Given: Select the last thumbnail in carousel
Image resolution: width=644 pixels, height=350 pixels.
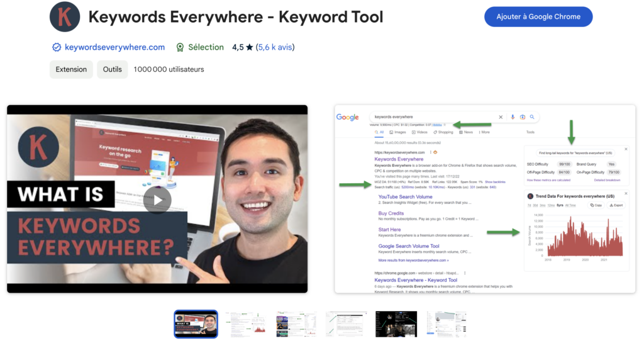Looking at the screenshot, I should pos(447,324).
